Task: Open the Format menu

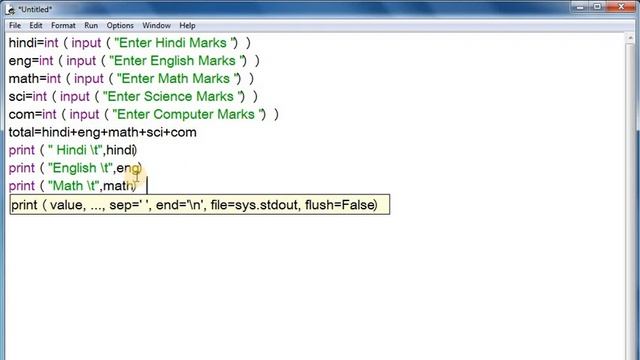Action: coord(63,25)
